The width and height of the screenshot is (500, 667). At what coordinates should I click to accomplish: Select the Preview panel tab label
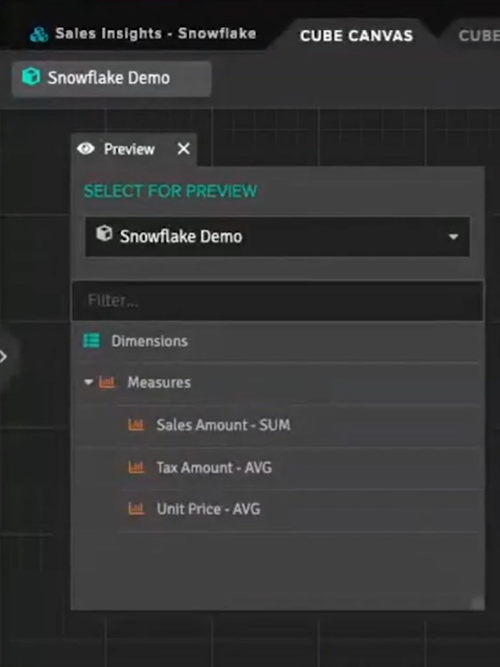[x=129, y=149]
